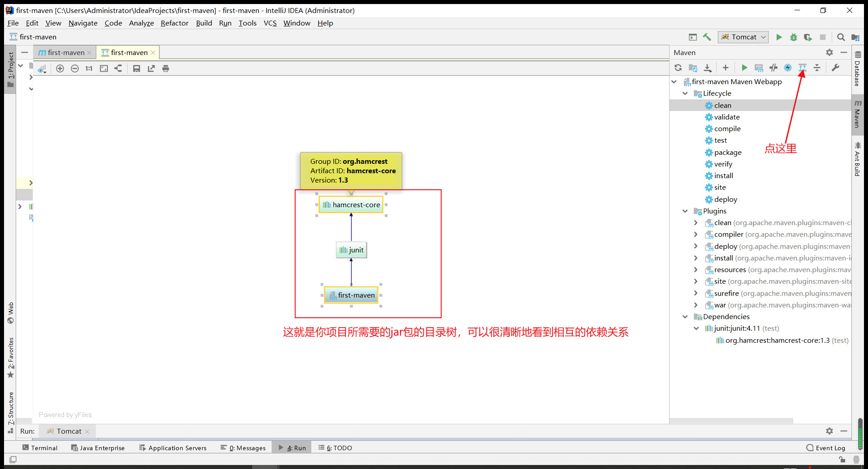This screenshot has height=469, width=868.
Task: Zoom in on the dependency diagram
Action: coord(60,68)
